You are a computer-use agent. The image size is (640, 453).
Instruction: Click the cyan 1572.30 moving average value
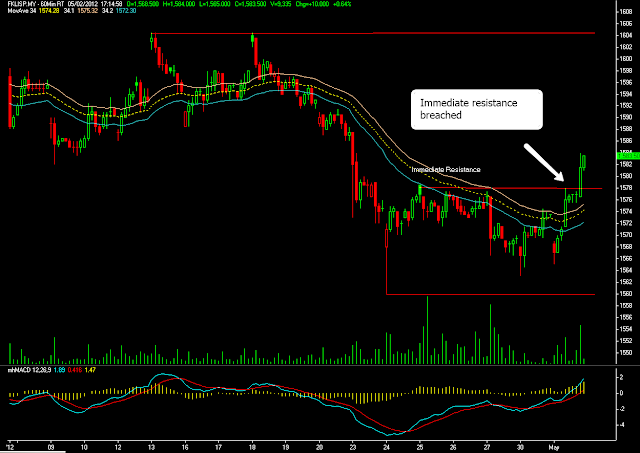(126, 11)
